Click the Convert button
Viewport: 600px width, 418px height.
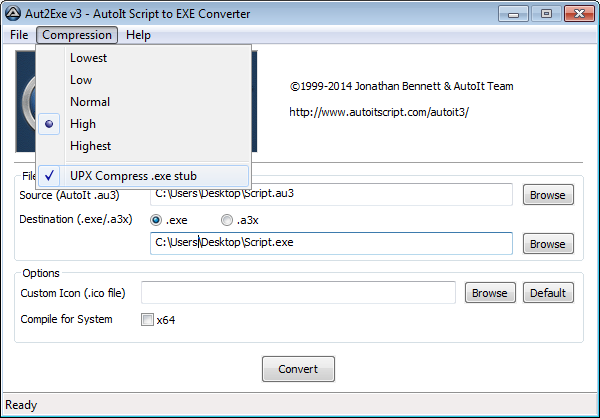click(298, 369)
